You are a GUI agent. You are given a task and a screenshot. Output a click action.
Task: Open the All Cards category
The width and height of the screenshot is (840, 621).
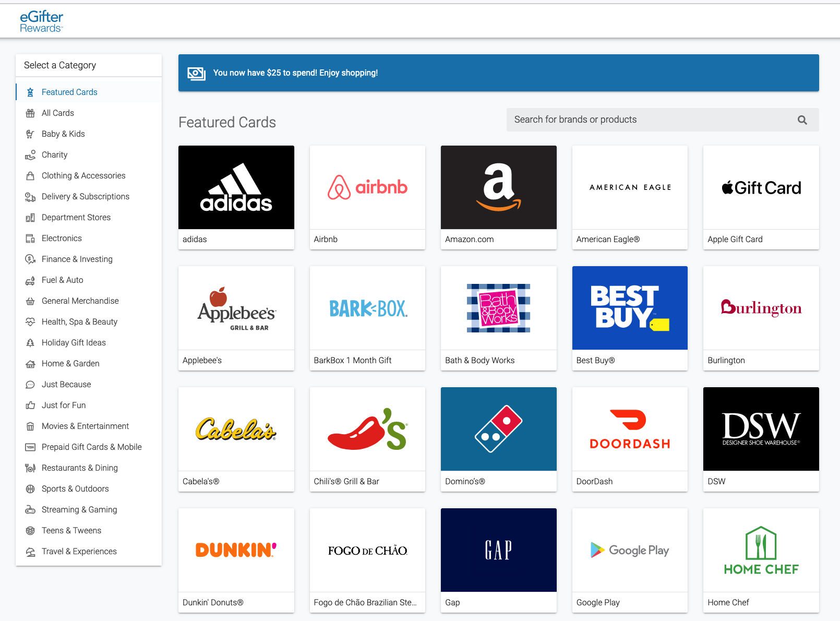pyautogui.click(x=57, y=113)
